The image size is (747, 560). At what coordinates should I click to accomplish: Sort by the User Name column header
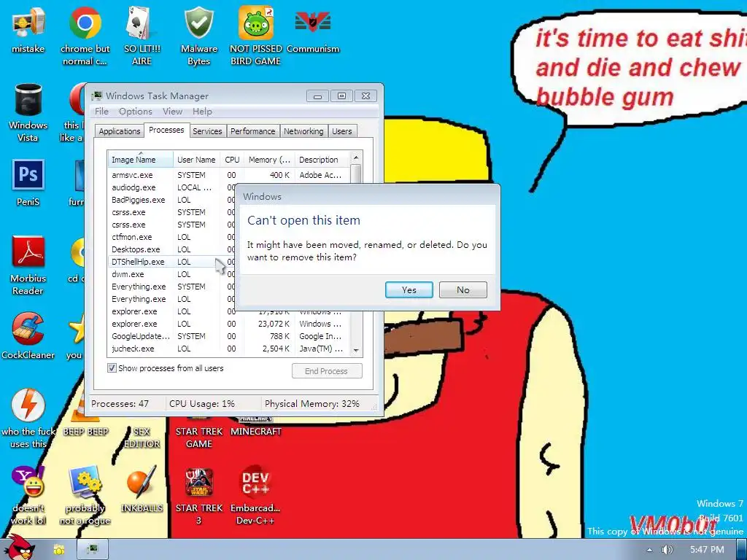pyautogui.click(x=196, y=160)
